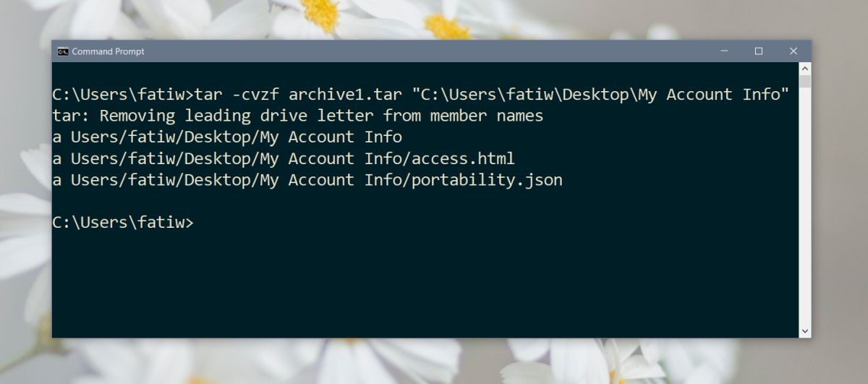The image size is (868, 384).
Task: Click the empty scrollbar track below thumb
Action: pos(805,206)
